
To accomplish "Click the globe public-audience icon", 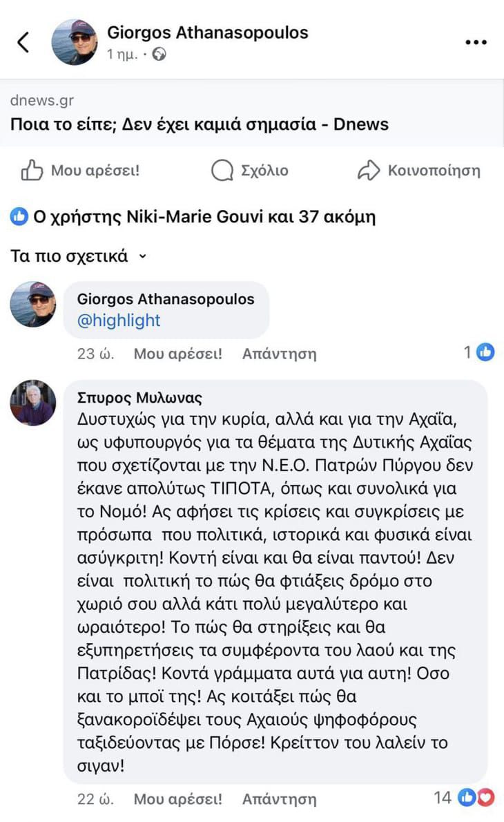I will [159, 54].
